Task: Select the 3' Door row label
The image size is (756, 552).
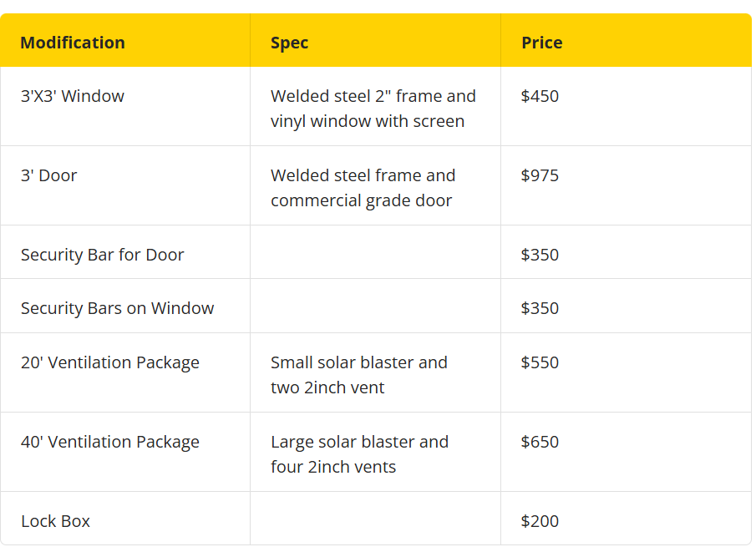Action: pyautogui.click(x=48, y=175)
